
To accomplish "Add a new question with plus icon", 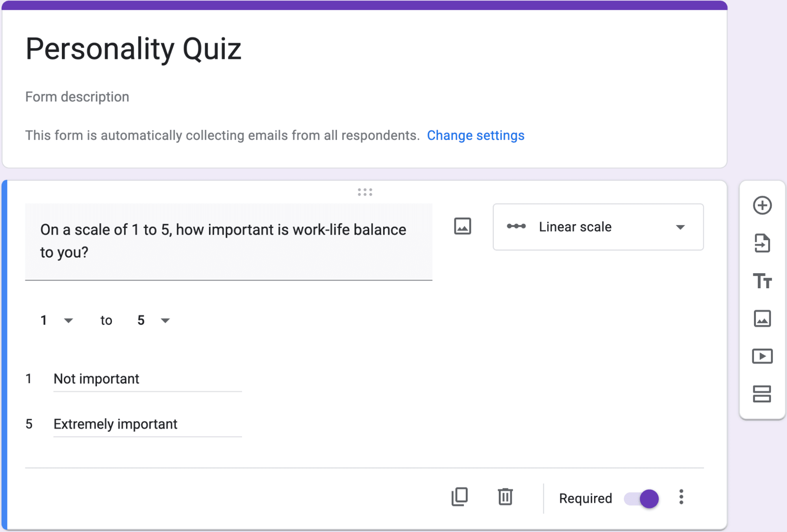I will tap(762, 206).
